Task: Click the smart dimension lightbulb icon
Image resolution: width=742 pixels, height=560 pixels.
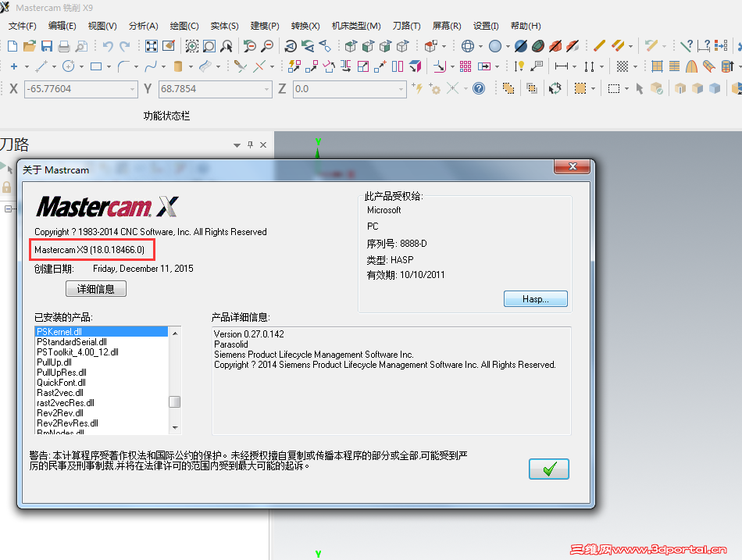Action: point(519,66)
